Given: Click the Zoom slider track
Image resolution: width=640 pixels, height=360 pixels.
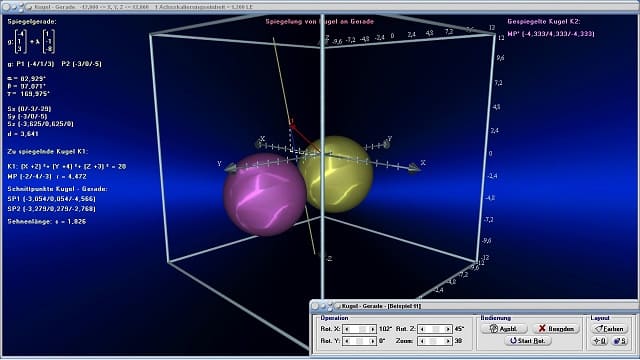Looking at the screenshot, I should coord(435,341).
